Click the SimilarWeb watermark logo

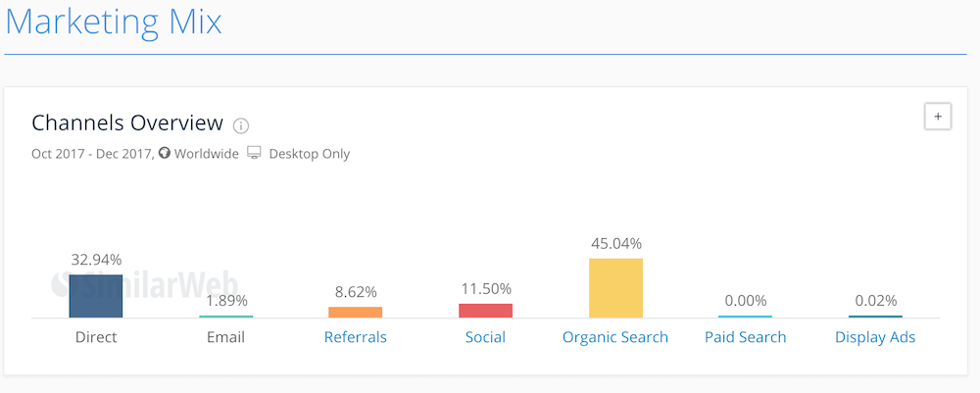click(144, 283)
